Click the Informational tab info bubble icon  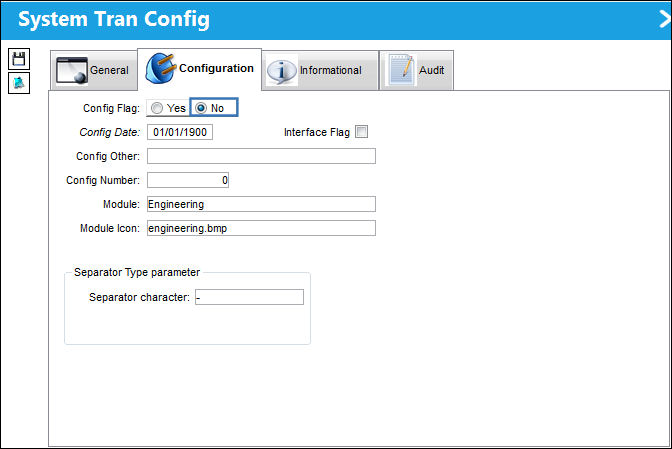(282, 71)
